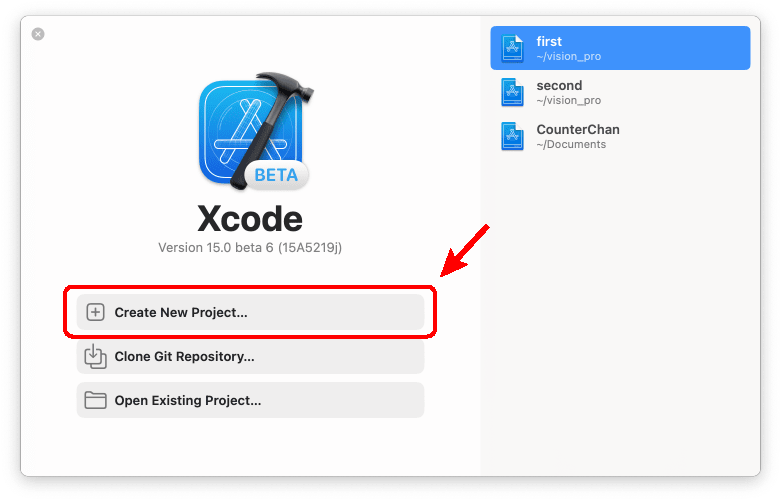Click the BETA badge on the Xcode logo

[x=276, y=175]
